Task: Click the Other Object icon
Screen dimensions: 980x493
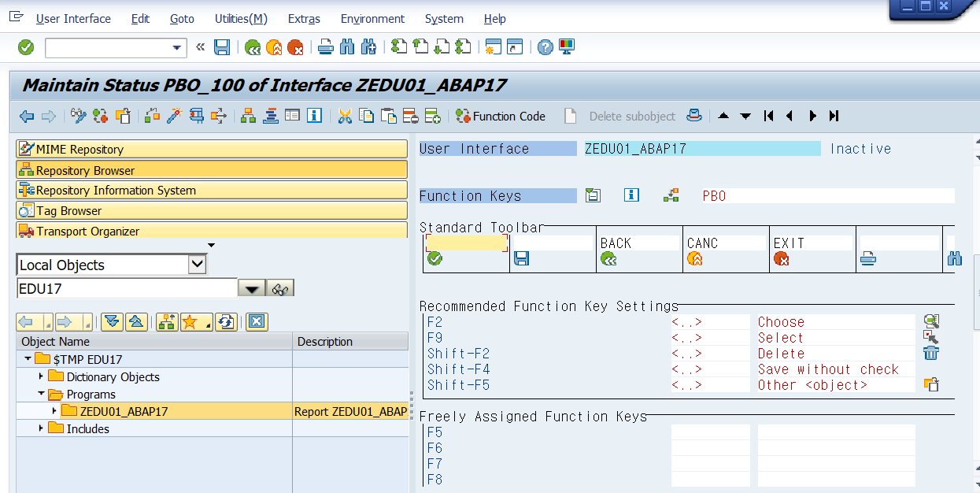Action: [122, 117]
